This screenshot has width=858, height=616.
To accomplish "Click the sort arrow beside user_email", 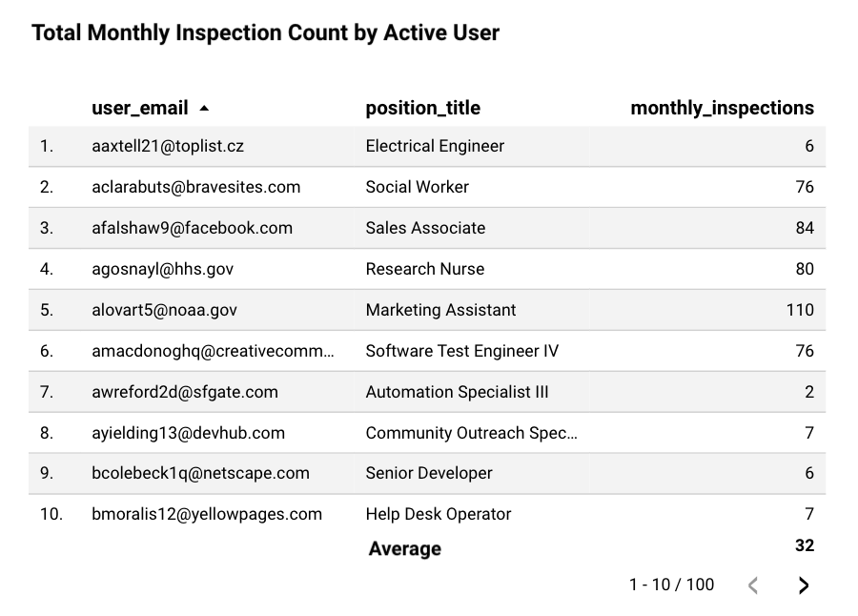I will tap(204, 109).
